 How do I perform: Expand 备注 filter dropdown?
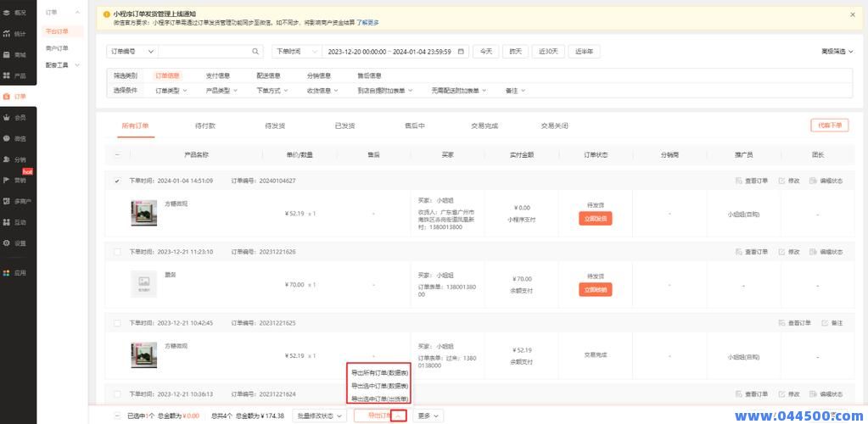click(515, 91)
